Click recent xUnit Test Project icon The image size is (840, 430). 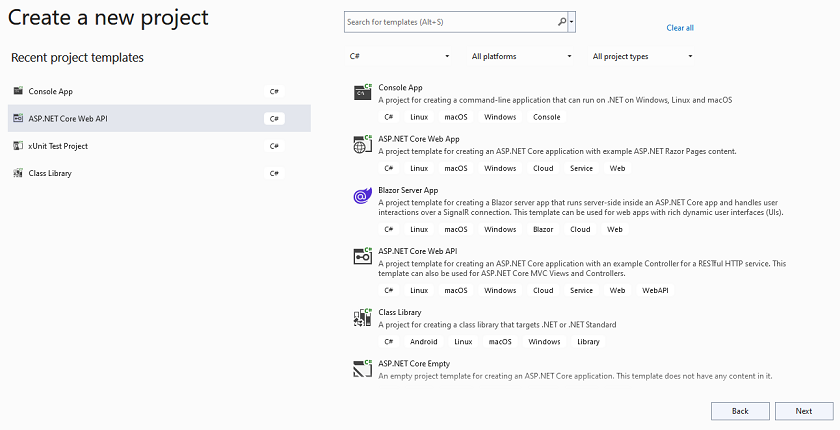(x=18, y=146)
